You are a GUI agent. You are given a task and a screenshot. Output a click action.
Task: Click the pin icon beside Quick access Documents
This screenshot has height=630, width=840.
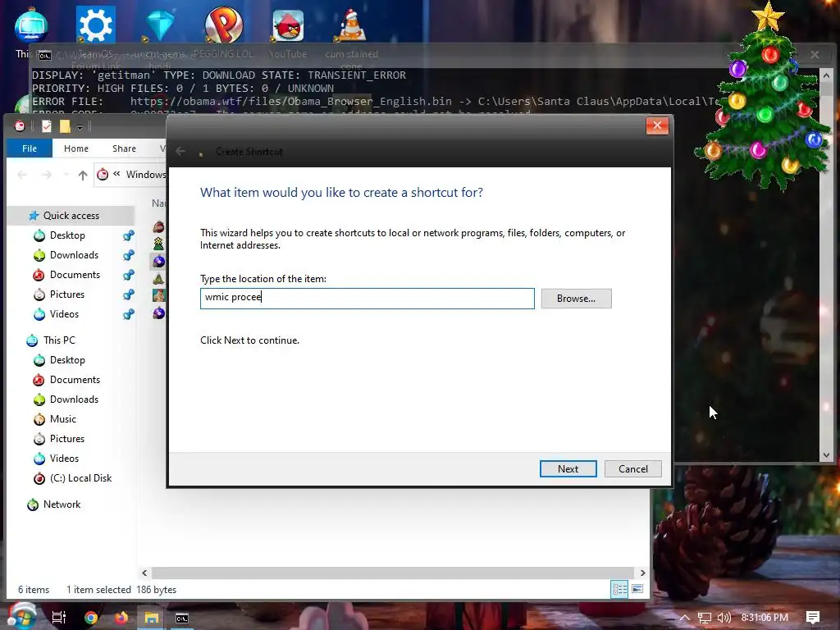click(x=129, y=275)
